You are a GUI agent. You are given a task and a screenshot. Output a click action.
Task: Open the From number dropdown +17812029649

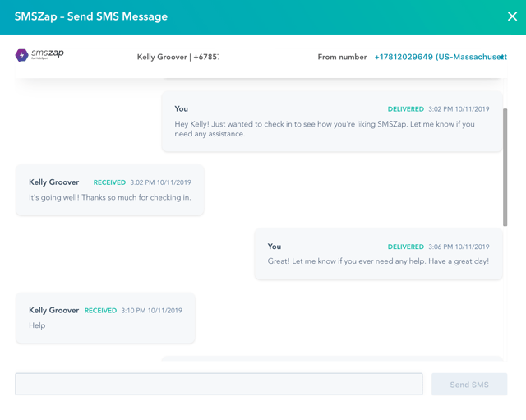[x=441, y=57]
